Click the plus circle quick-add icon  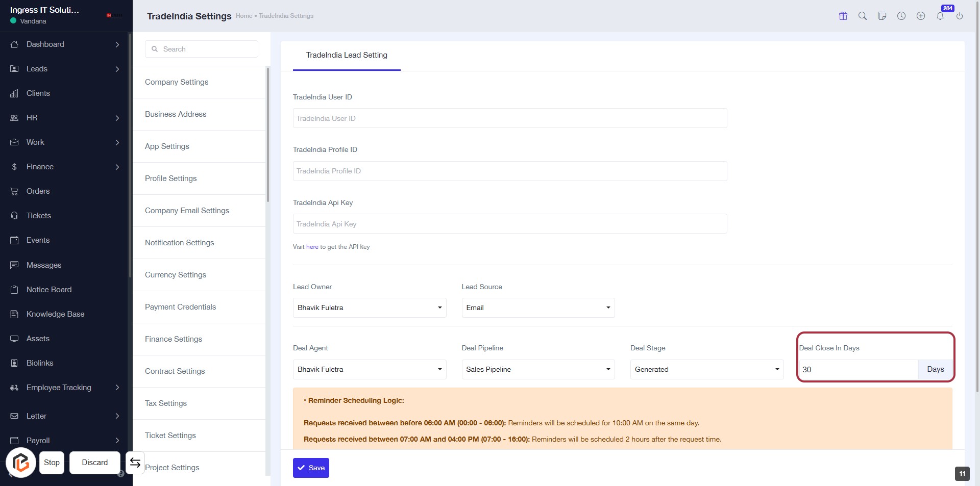tap(921, 16)
